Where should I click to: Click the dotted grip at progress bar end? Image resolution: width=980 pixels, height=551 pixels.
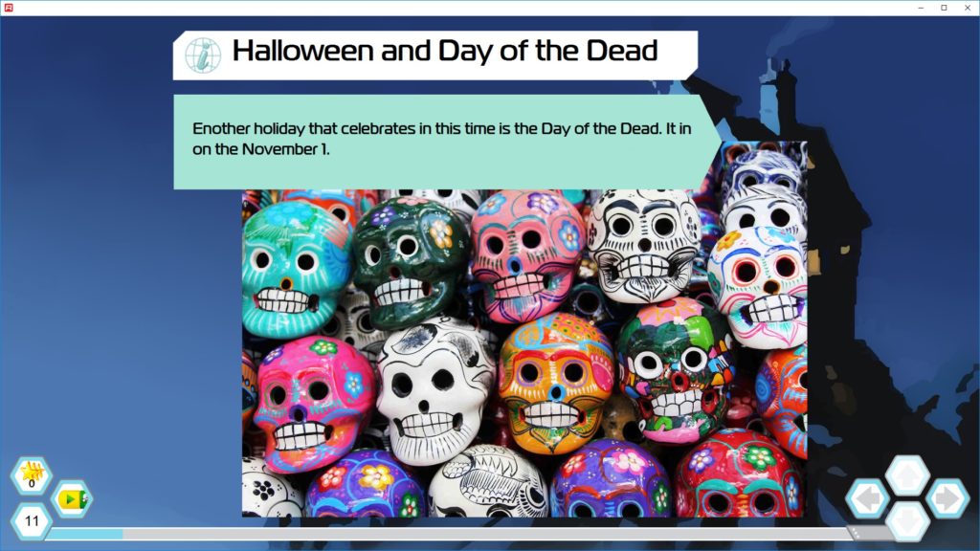pos(856,534)
